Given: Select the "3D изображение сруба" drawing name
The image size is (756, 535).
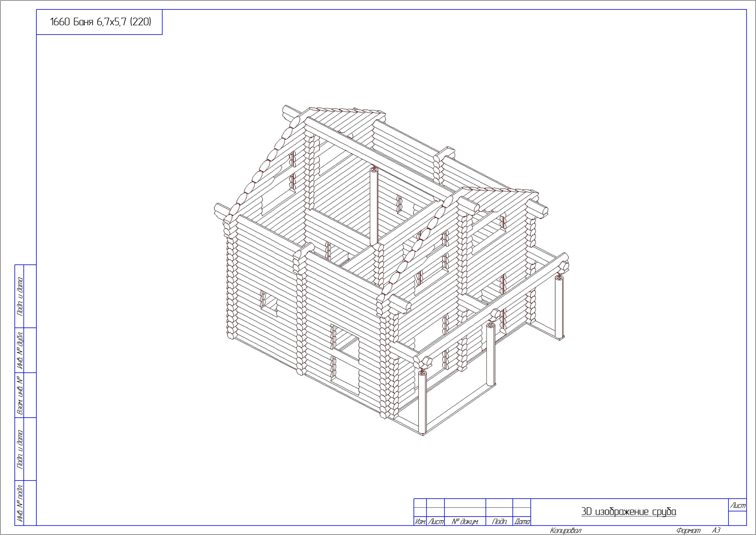Looking at the screenshot, I should click(629, 512).
